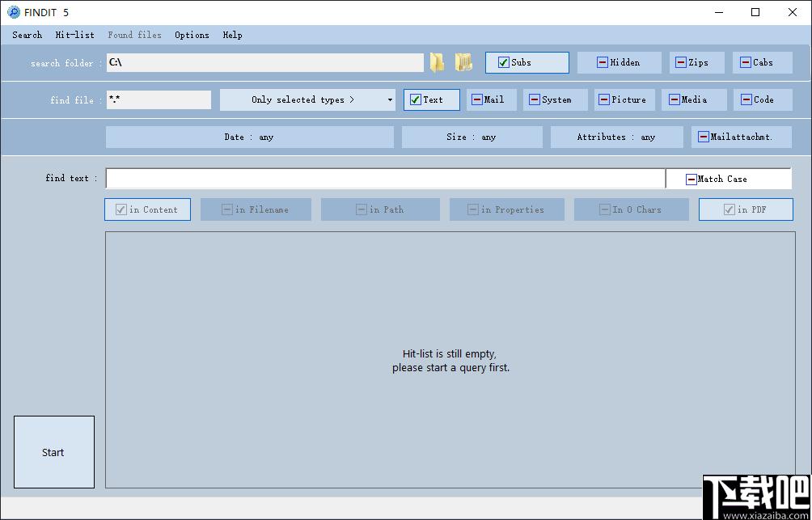Viewport: 812px width, 520px height.
Task: Expand the Only selected types dropdown
Action: [x=307, y=100]
